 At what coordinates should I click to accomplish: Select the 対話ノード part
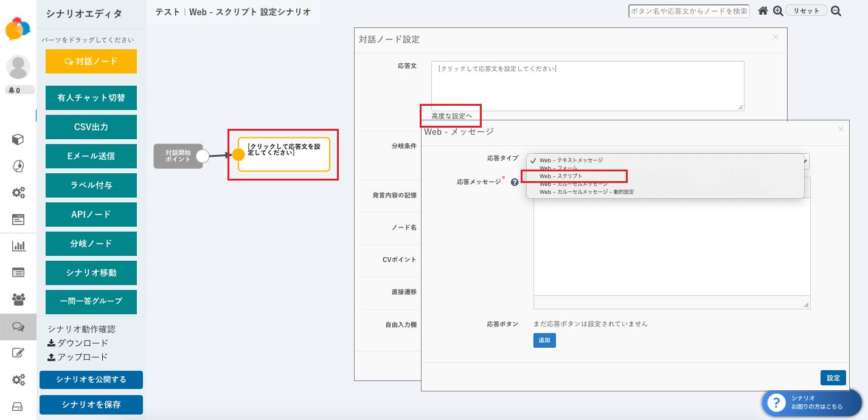pos(91,61)
